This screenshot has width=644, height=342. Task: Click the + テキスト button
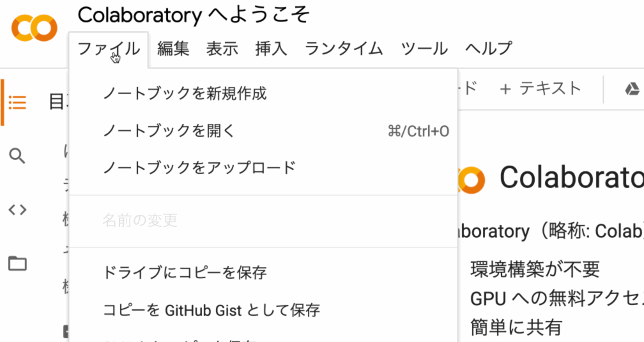click(x=540, y=88)
